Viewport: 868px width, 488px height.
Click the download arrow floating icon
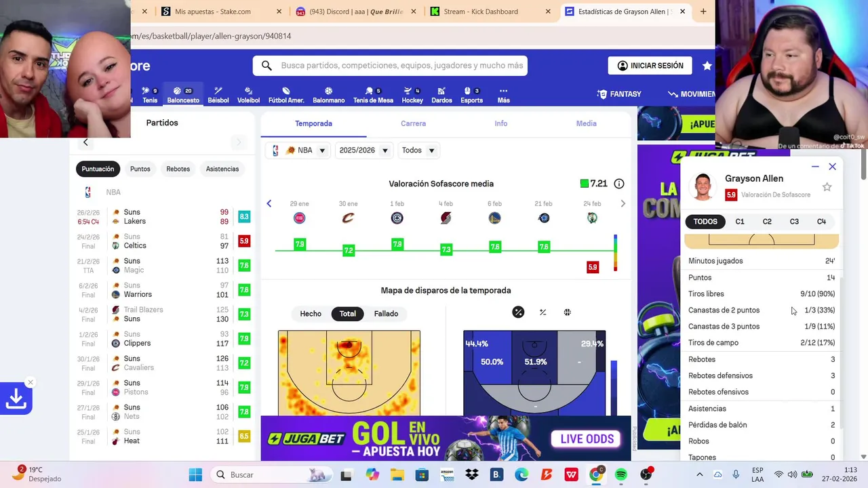pos(16,399)
